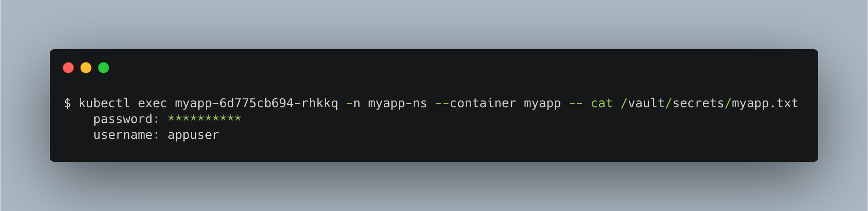
Task: Click the password key label
Action: click(x=123, y=119)
